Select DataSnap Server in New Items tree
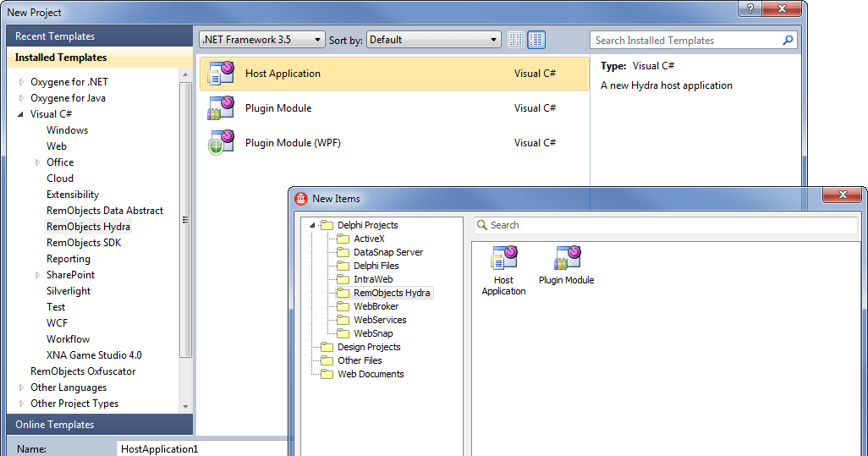Screen dimensions: 868x456 (x=388, y=252)
